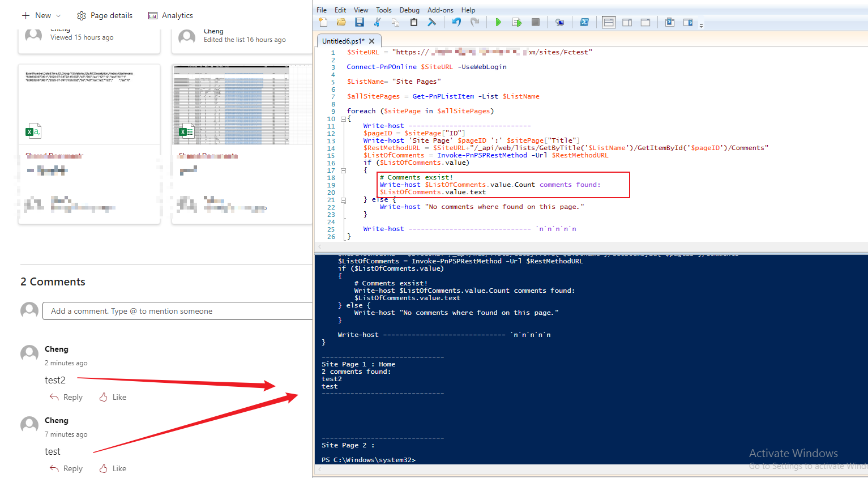Image resolution: width=868 pixels, height=478 pixels.
Task: Click the Add a comment input field
Action: 178,311
